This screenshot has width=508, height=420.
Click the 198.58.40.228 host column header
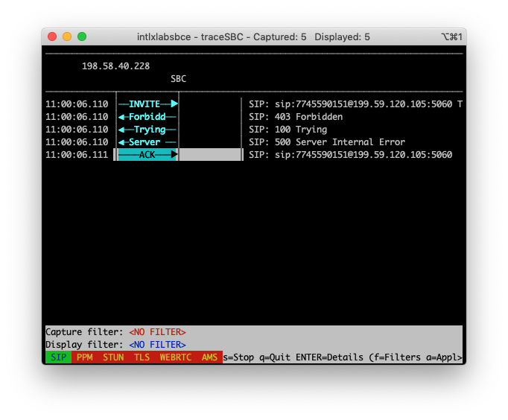[x=115, y=66]
